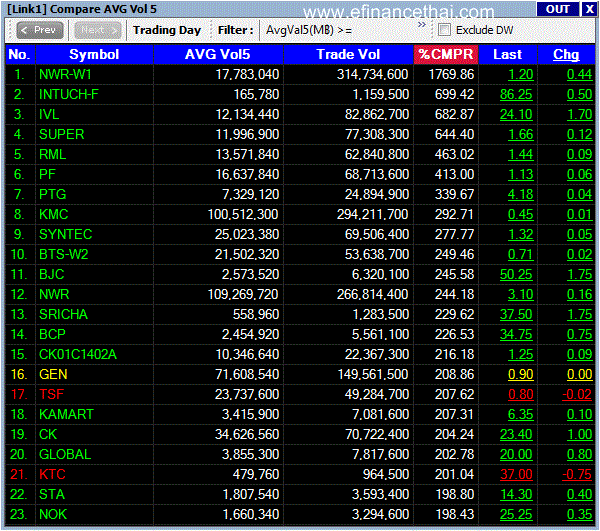Sort by the %CMPR column header
600x531 pixels.
pyautogui.click(x=446, y=54)
